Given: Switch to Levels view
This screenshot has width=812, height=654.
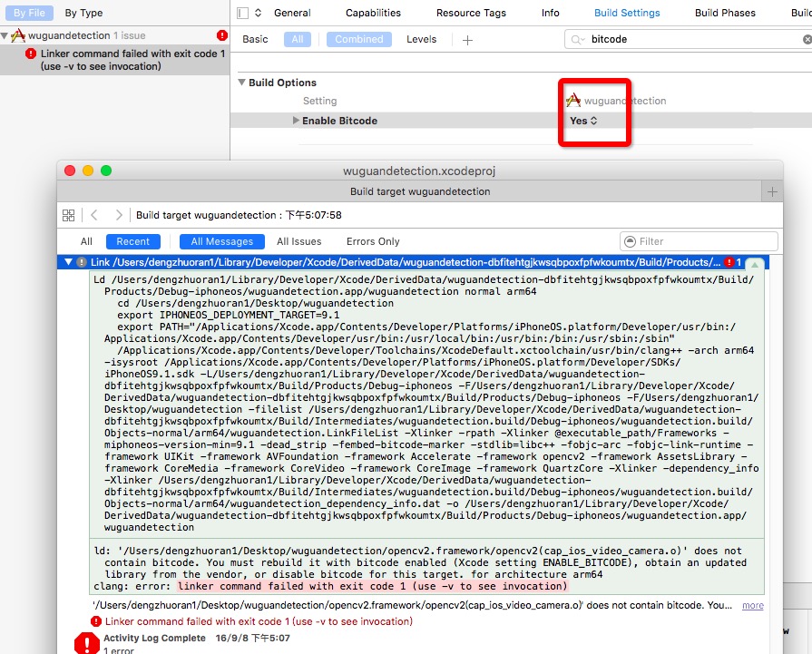Looking at the screenshot, I should 421,39.
